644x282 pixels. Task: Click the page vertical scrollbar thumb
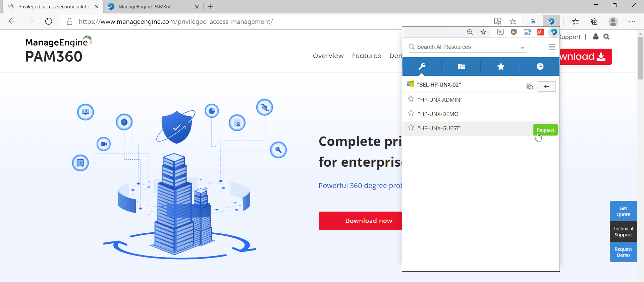(640, 58)
